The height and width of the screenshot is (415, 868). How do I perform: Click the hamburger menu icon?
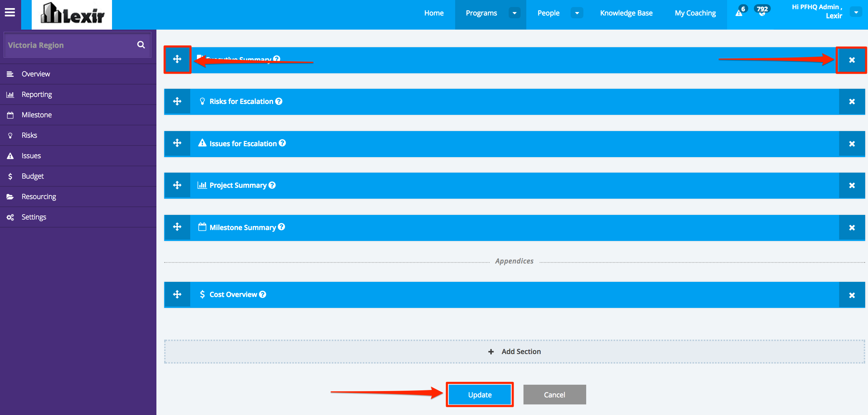(x=10, y=13)
